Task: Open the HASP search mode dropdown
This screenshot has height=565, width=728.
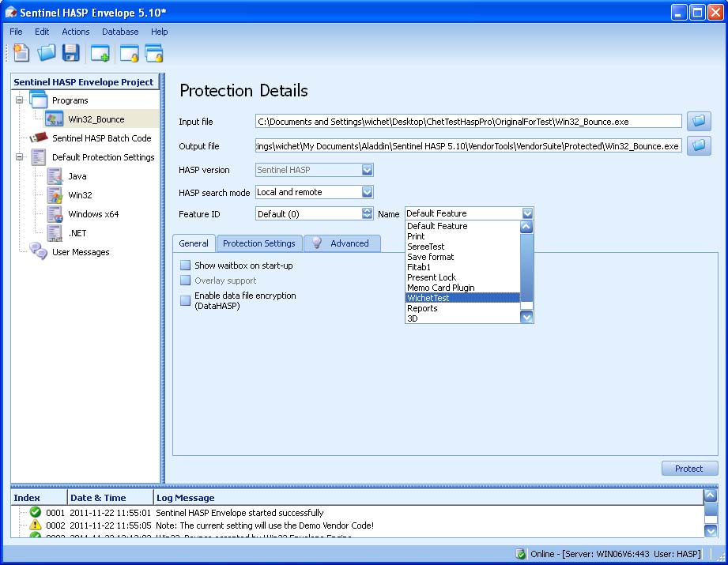Action: pos(367,192)
